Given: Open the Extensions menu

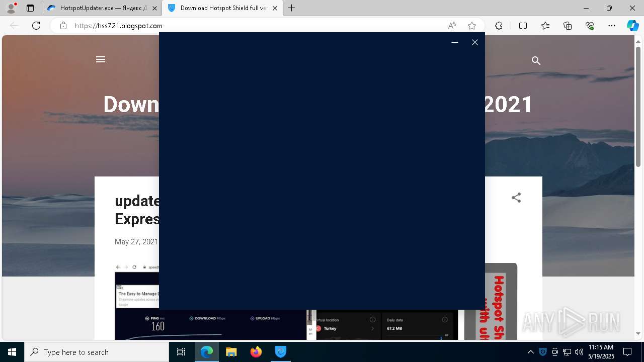Looking at the screenshot, I should [x=499, y=26].
